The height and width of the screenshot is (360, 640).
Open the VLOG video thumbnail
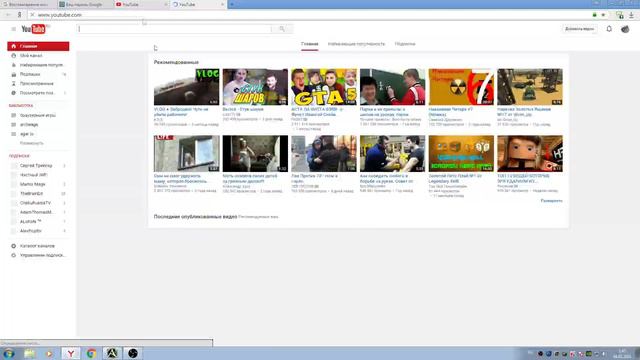[x=187, y=87]
